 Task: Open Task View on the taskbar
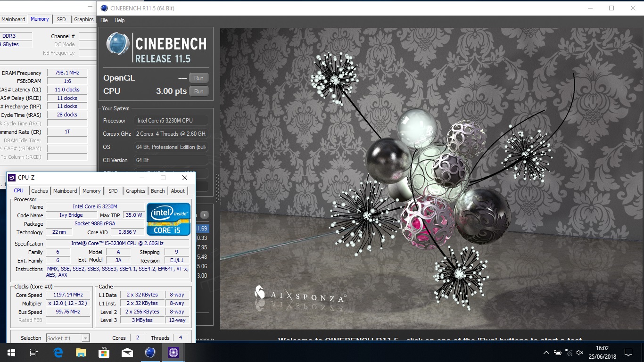tap(33, 352)
